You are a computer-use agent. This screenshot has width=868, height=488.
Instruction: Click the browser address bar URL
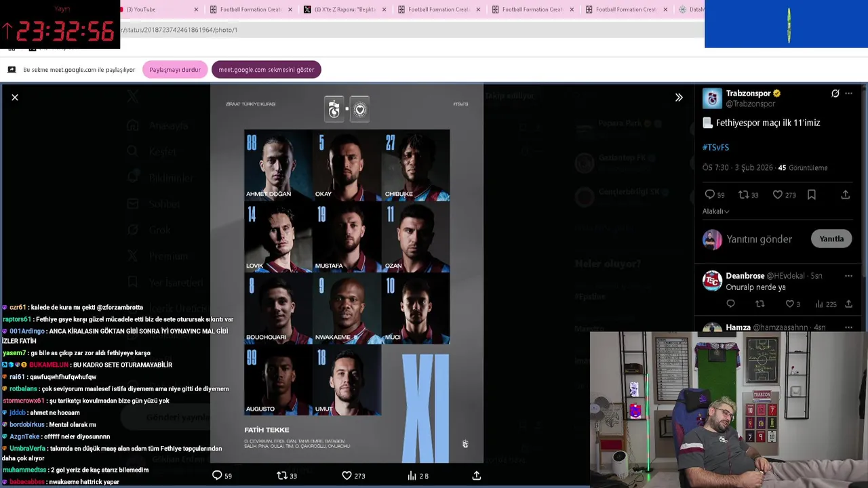(x=180, y=30)
